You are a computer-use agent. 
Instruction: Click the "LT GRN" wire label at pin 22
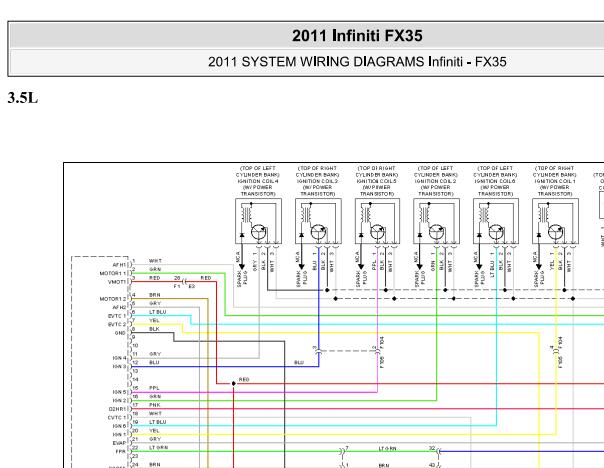(x=158, y=448)
